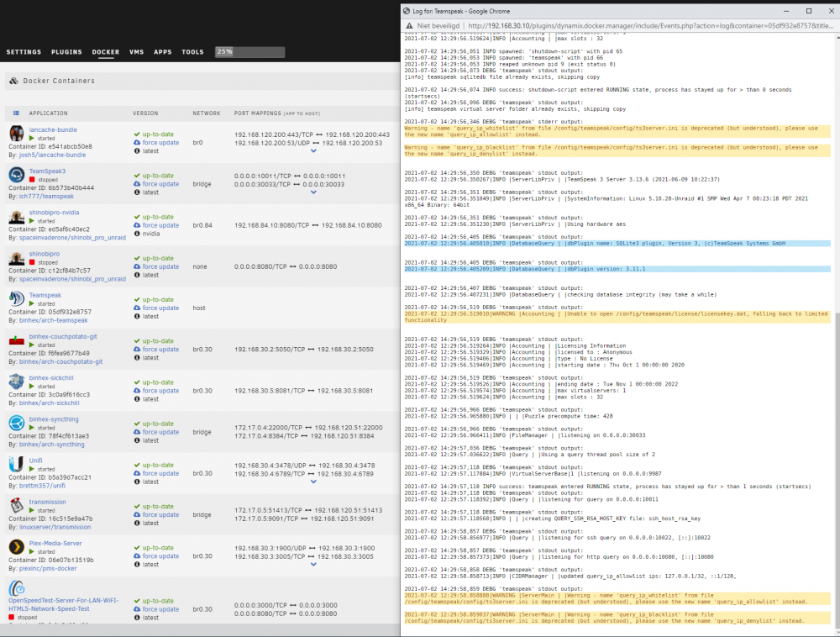Open the VMS menu
This screenshot has height=637, width=840.
click(x=137, y=52)
